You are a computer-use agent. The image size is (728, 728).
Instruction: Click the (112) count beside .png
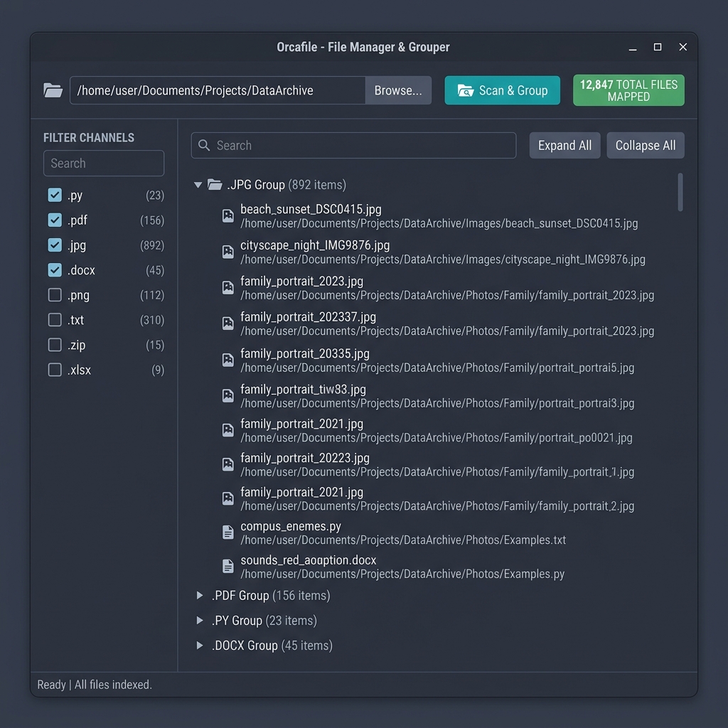pyautogui.click(x=152, y=295)
